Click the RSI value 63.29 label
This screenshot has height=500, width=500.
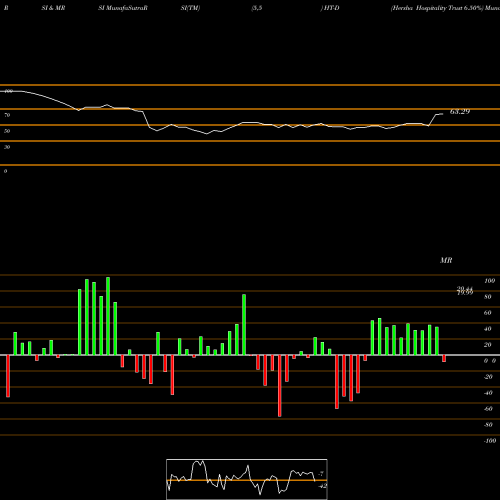pos(460,112)
